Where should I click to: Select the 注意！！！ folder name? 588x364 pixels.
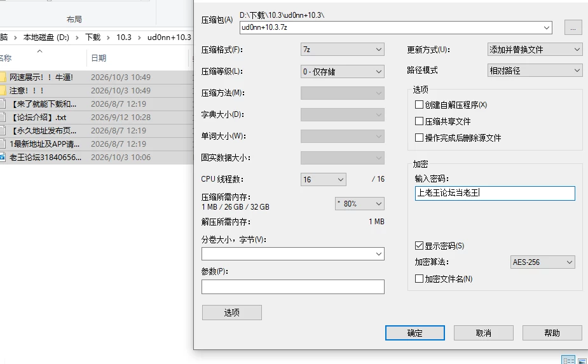coord(27,90)
